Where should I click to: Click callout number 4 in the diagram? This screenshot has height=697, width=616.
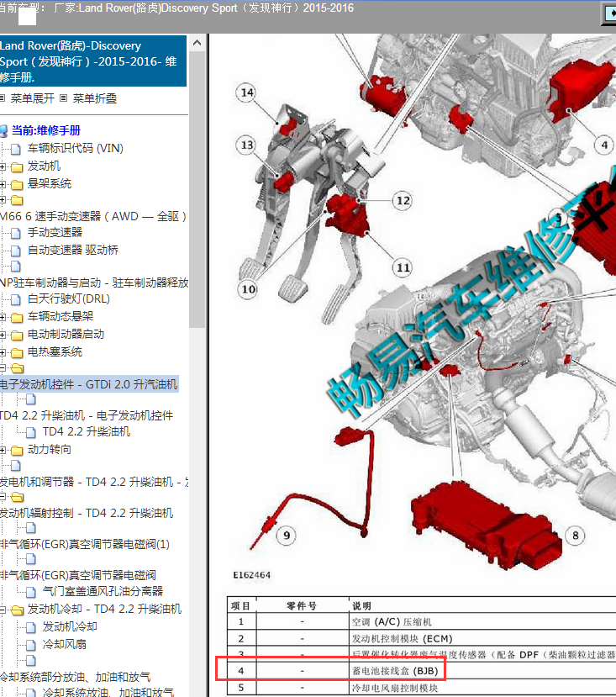coord(604,145)
